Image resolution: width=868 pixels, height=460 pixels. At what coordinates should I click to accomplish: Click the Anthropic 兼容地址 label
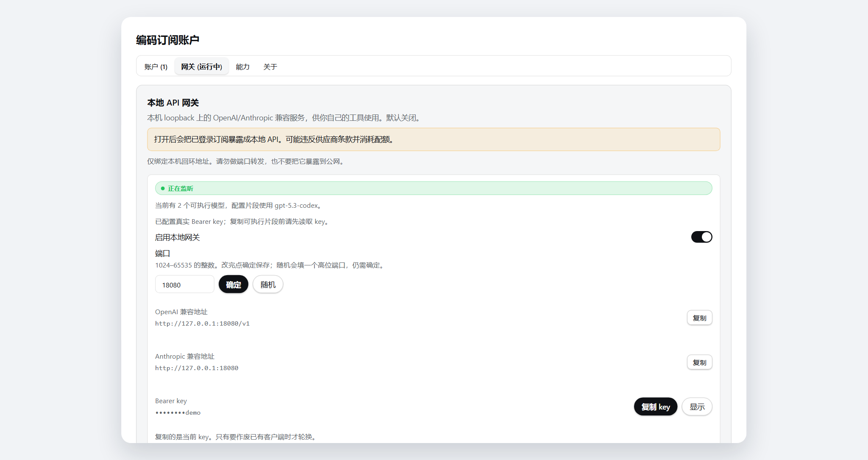click(185, 357)
